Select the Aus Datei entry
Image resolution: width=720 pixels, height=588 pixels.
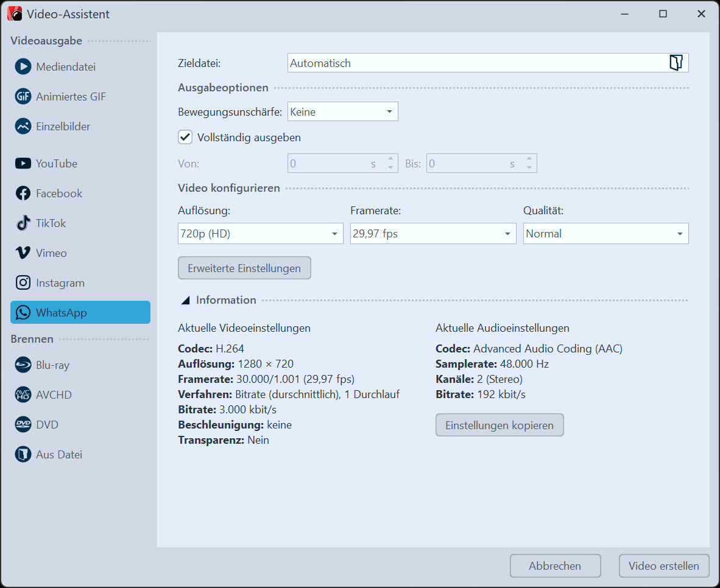[x=58, y=455]
